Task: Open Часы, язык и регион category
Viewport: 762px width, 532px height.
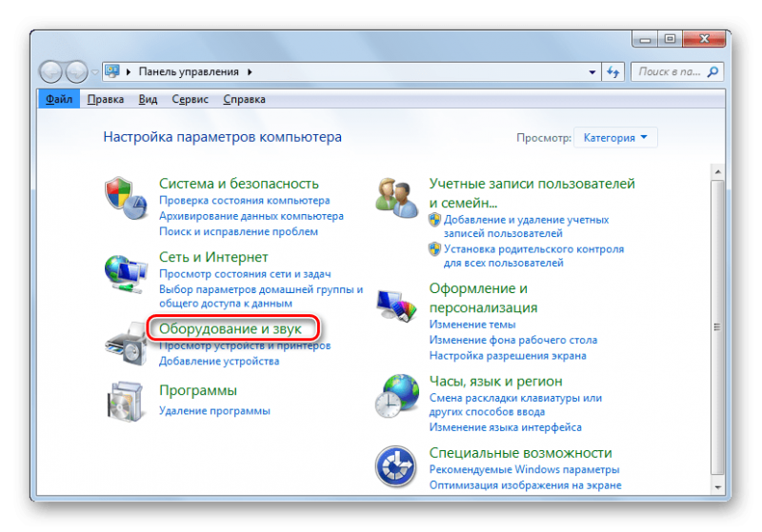Action: click(495, 381)
